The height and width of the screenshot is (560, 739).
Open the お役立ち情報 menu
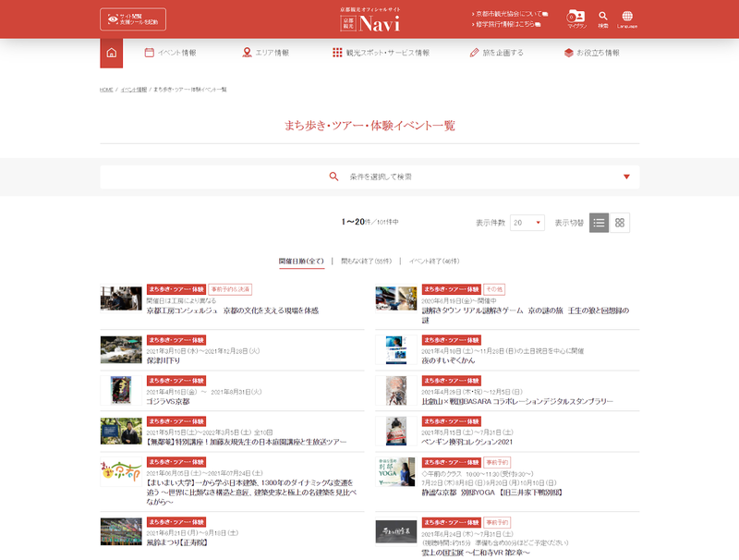[x=592, y=53]
